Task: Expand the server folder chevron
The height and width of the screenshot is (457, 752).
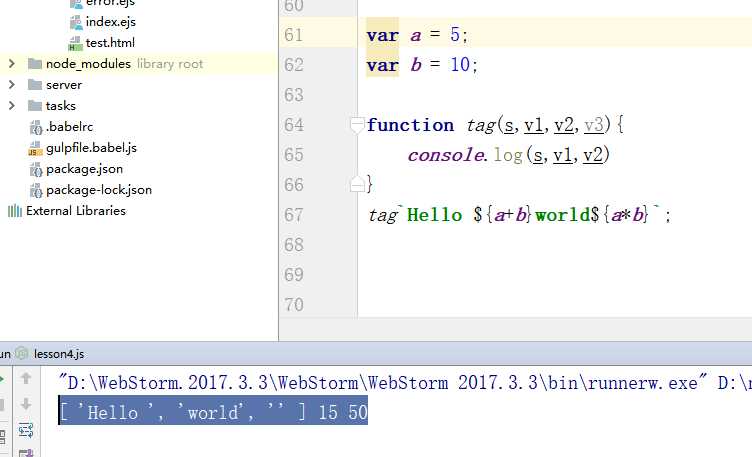Action: tap(12, 84)
